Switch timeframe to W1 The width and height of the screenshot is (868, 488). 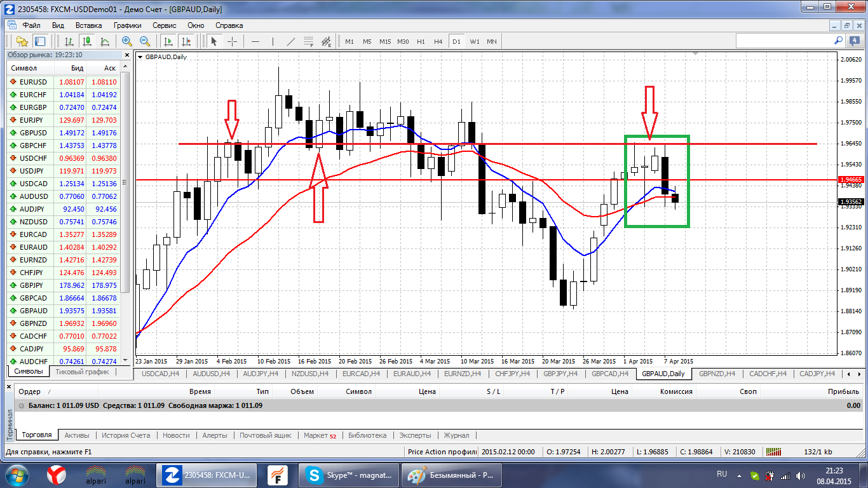point(475,41)
